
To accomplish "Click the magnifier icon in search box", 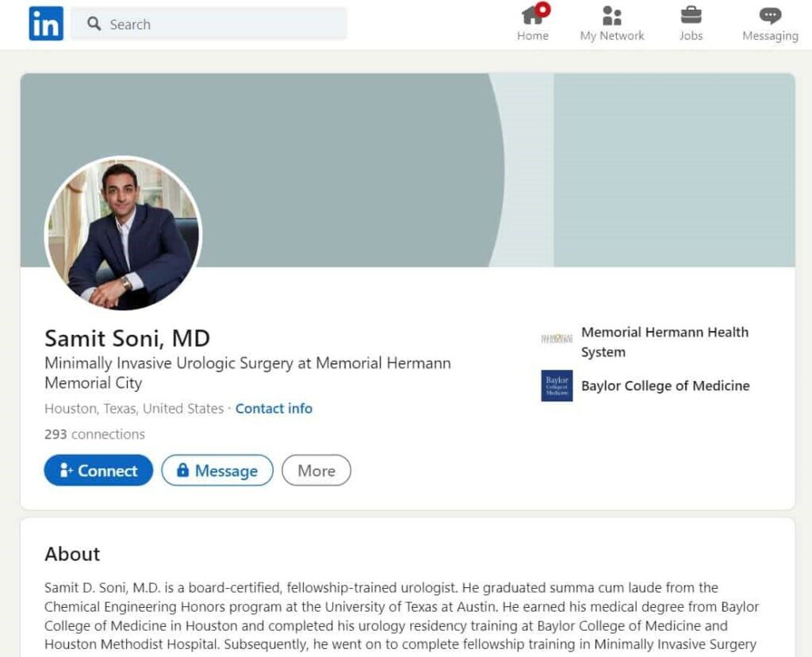I will pos(94,24).
